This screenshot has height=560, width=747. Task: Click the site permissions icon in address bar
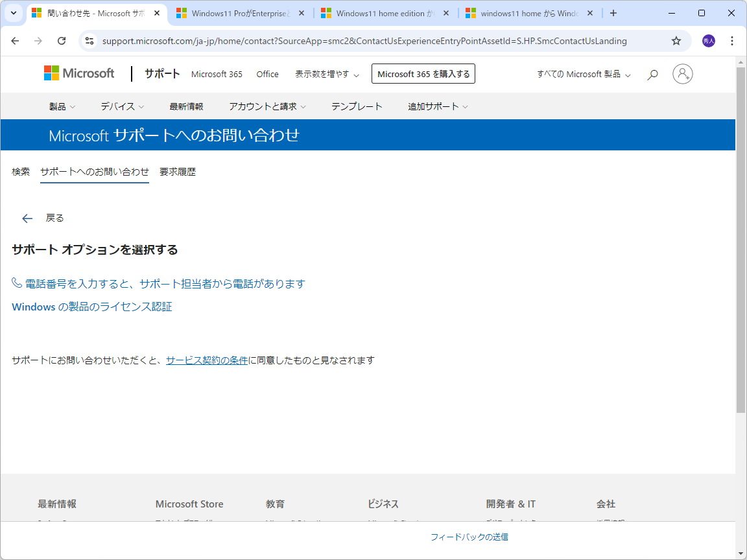coord(88,40)
